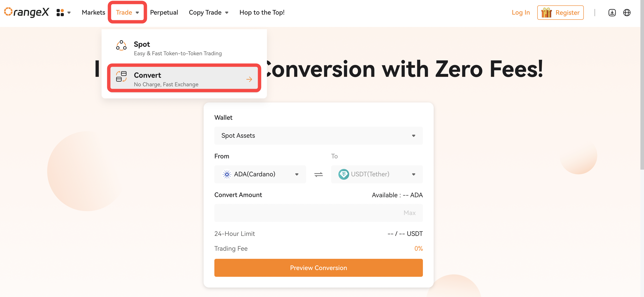Click the Preview Conversion button
The width and height of the screenshot is (644, 297).
[x=318, y=268]
